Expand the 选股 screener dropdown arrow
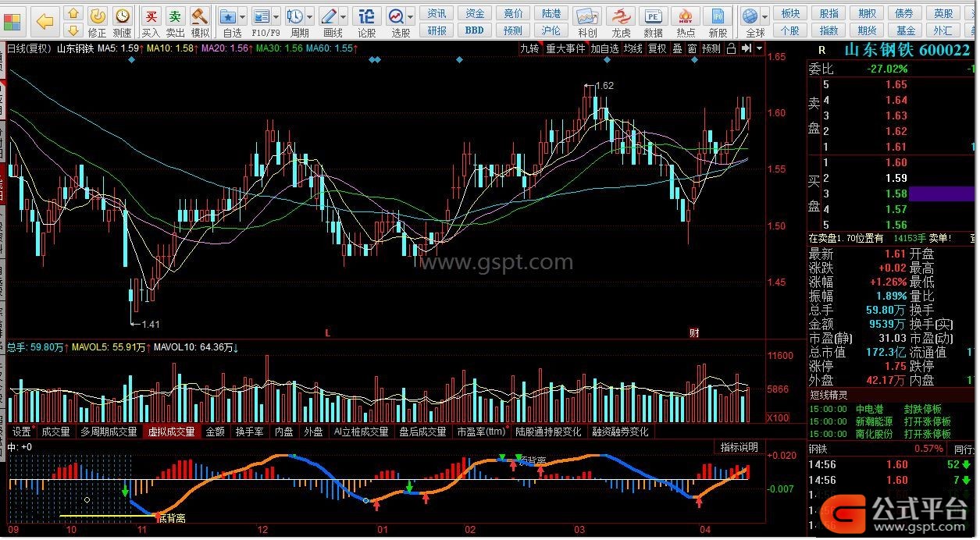Viewport: 980px width, 540px height. click(x=411, y=16)
